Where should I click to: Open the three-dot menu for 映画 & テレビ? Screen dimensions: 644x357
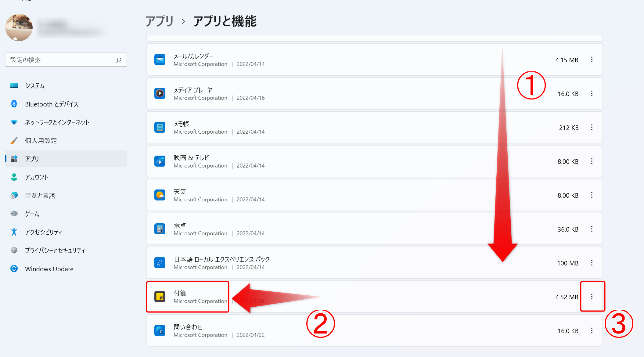click(592, 161)
